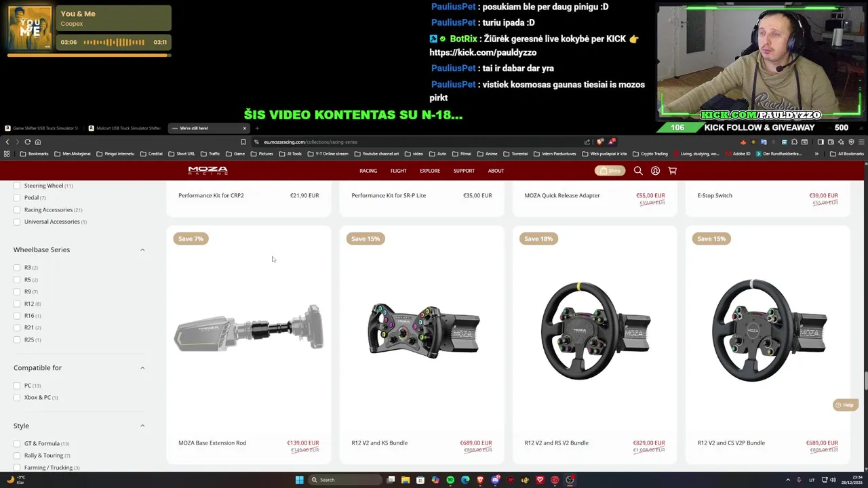Switch to the Mulcort USB Truck Simulator tab

[x=125, y=128]
